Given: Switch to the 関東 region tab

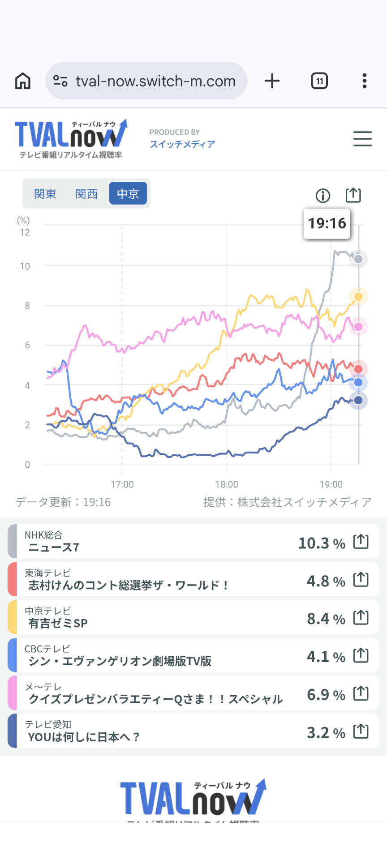Looking at the screenshot, I should pos(45,193).
